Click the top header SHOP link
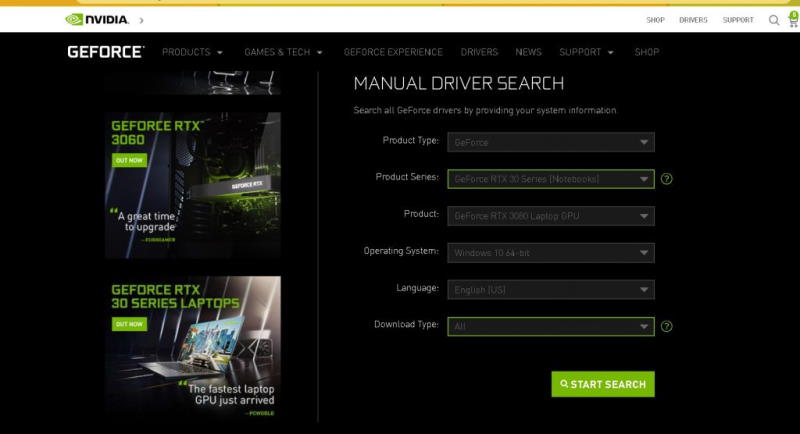 pos(655,20)
